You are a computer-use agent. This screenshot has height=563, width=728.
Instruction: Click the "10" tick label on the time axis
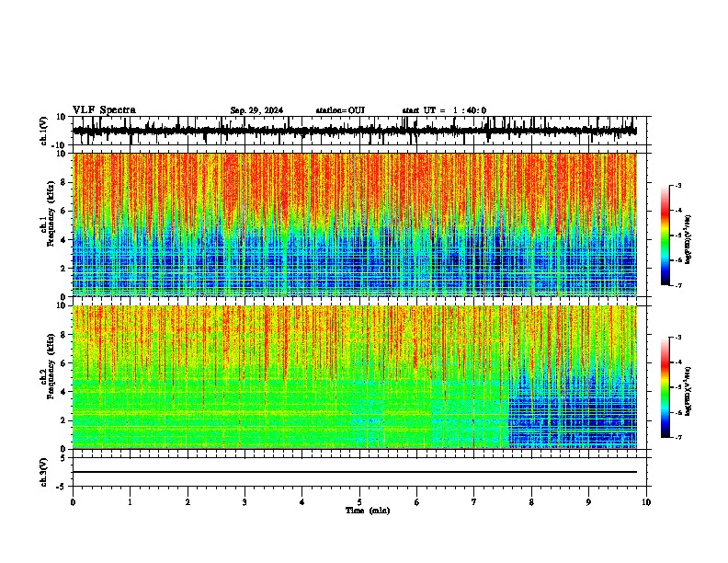click(x=646, y=502)
